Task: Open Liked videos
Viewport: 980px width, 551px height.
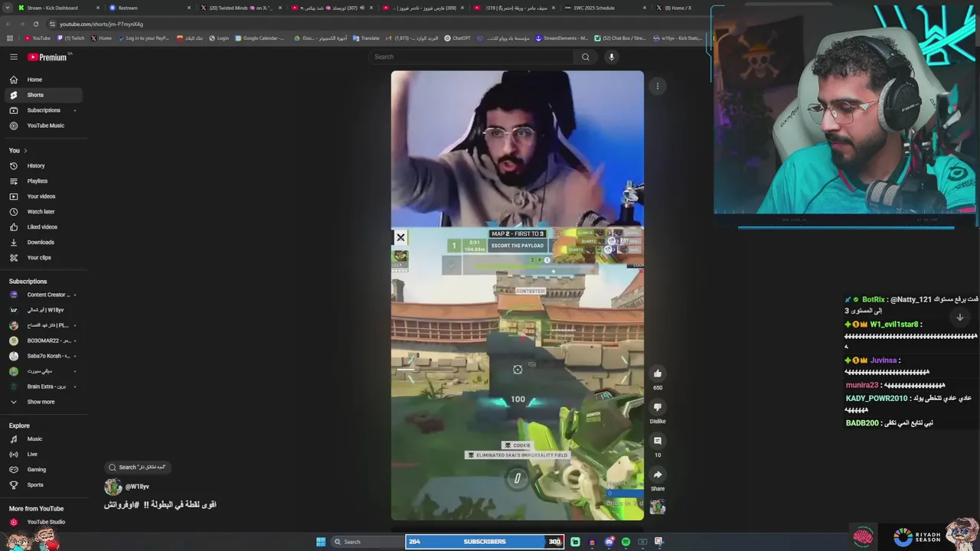Action: coord(41,227)
